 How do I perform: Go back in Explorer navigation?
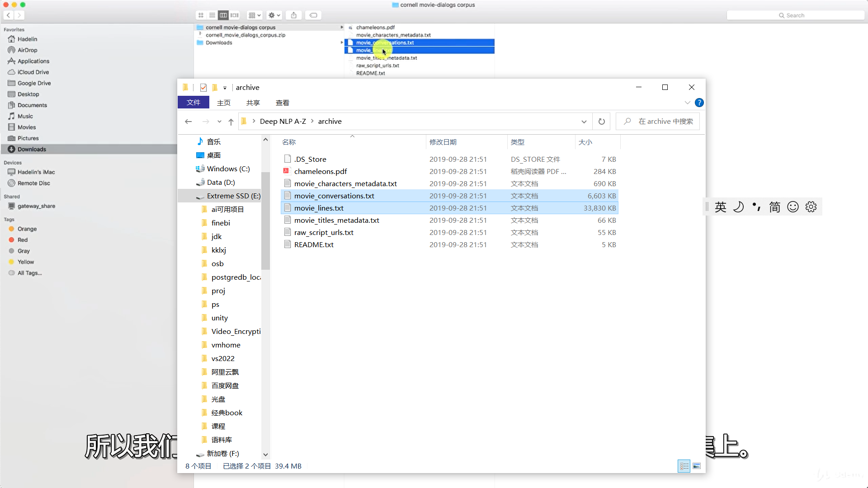(x=189, y=122)
